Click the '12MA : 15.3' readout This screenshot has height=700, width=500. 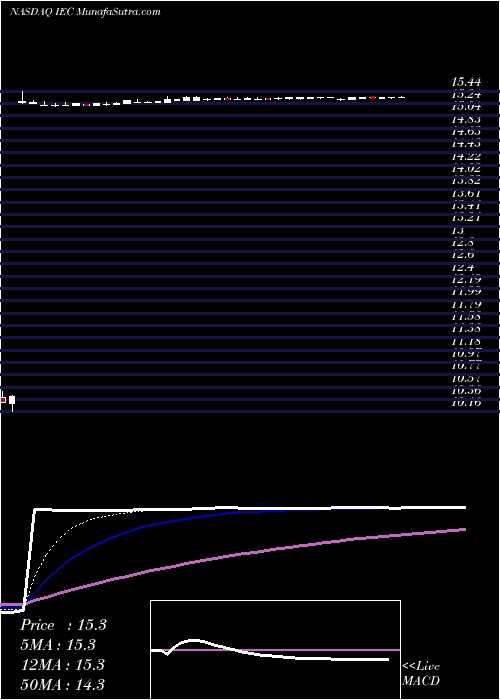[62, 664]
